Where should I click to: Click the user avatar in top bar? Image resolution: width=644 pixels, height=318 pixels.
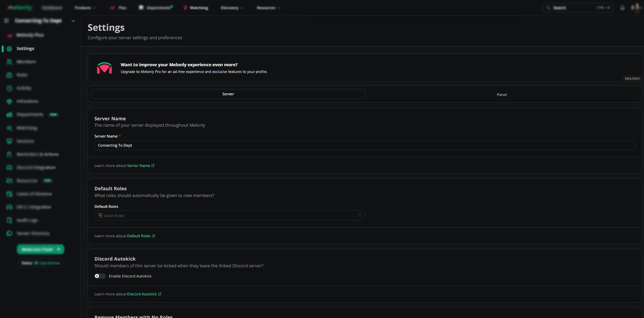pyautogui.click(x=637, y=7)
